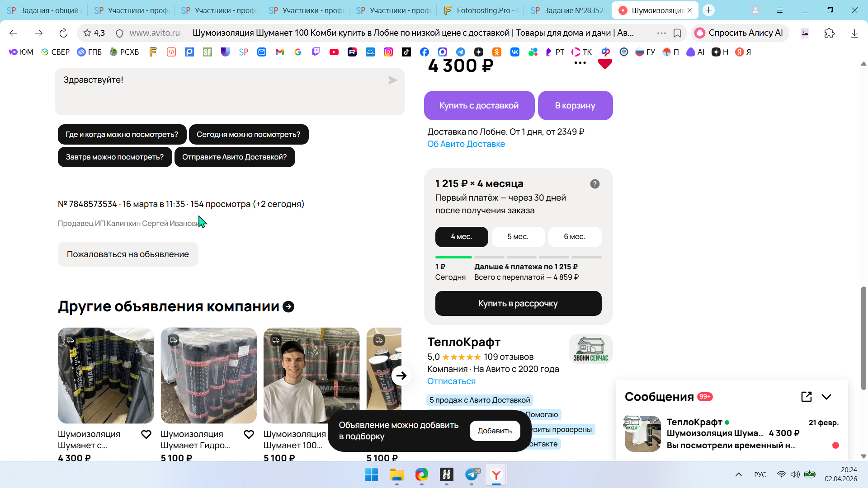
Task: Open the browser downloads dropdown
Action: coord(854,33)
